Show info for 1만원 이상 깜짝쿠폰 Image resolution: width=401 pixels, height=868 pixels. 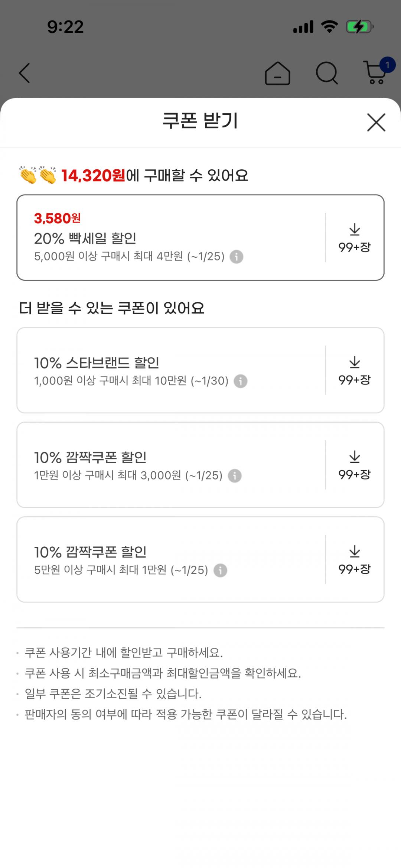pyautogui.click(x=235, y=476)
